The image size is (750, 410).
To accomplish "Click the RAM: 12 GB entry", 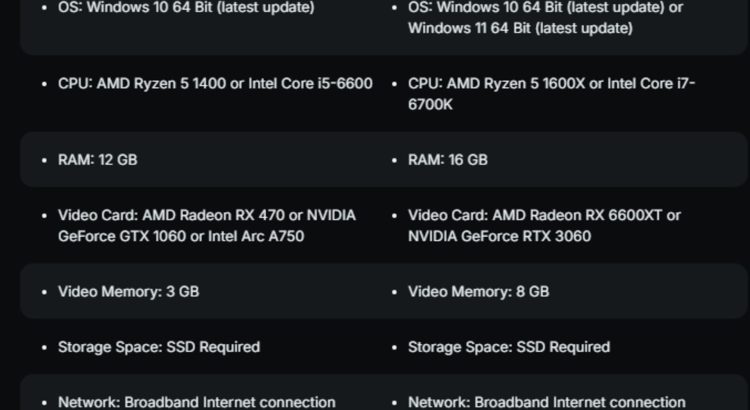I will point(98,160).
